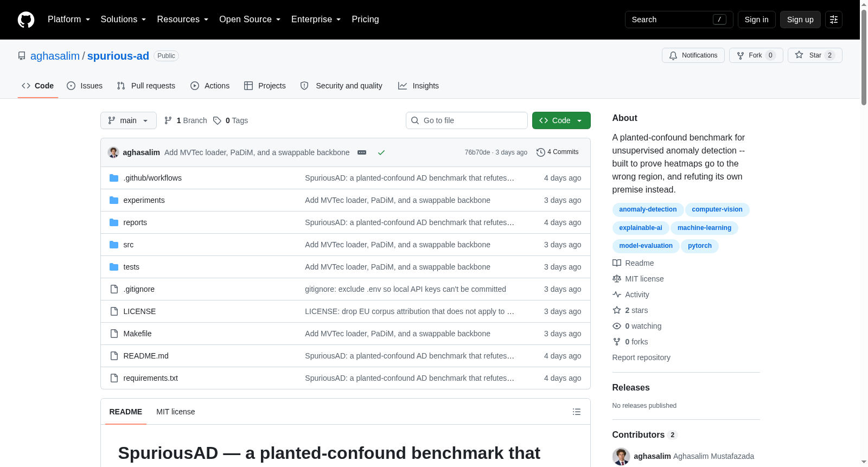Focus the Go to file input
Screen dimensions: 868x467
point(467,120)
